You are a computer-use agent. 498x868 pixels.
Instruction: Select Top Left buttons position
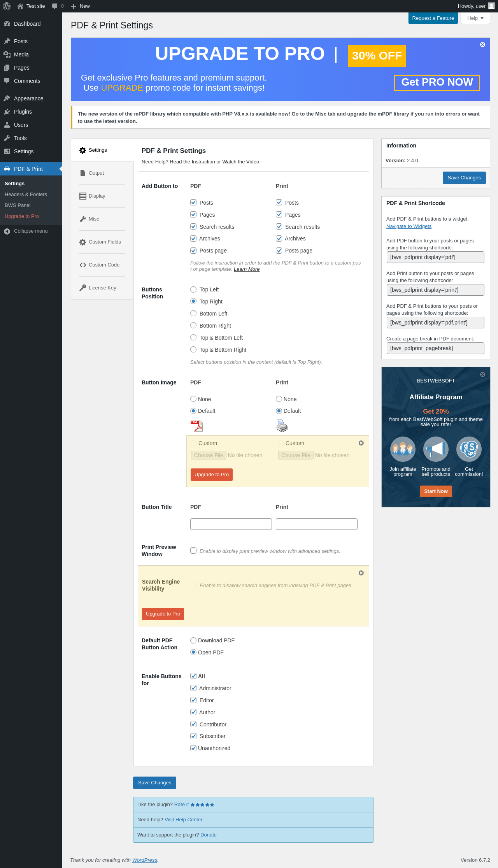(x=193, y=289)
